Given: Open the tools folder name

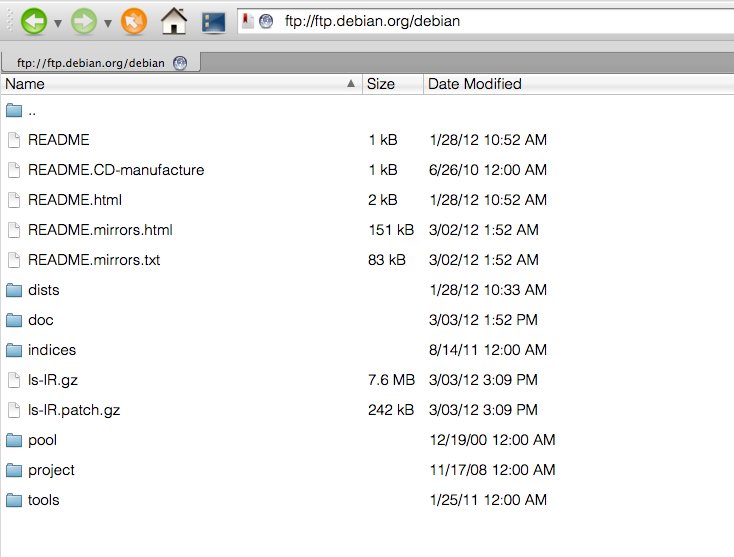Looking at the screenshot, I should (44, 500).
